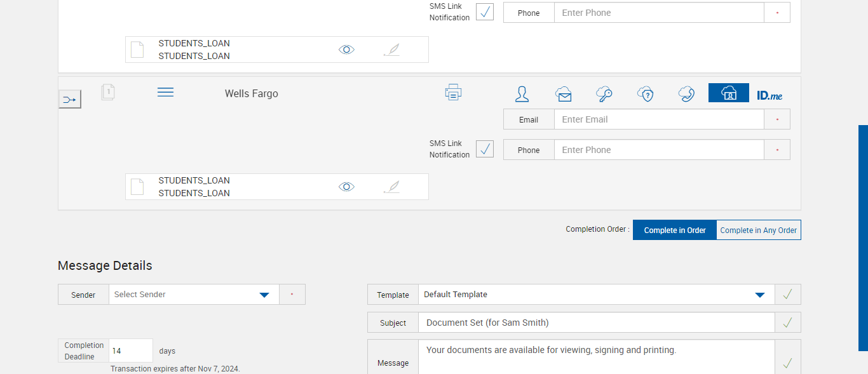The width and height of the screenshot is (868, 374).
Task: Choose the cloud email authentication icon
Action: (563, 94)
